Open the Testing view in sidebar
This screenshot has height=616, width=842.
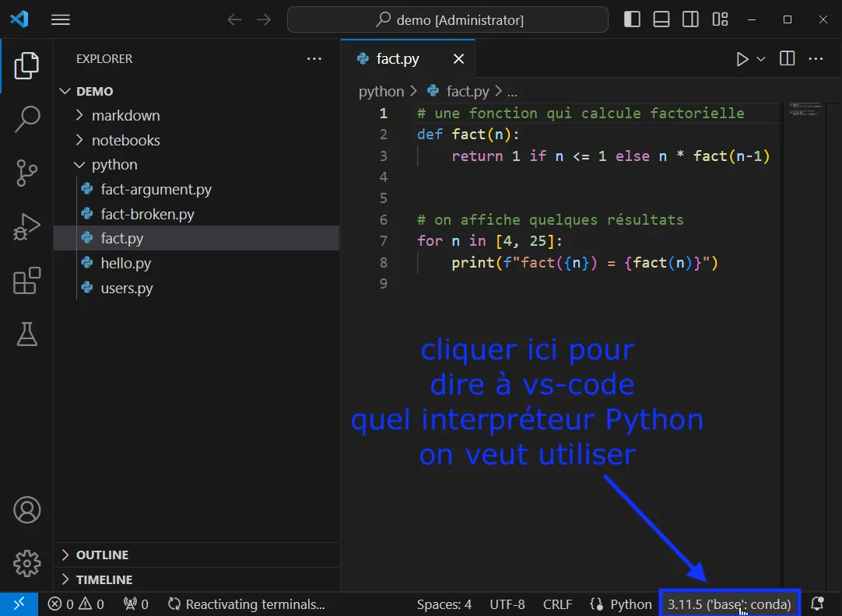27,334
